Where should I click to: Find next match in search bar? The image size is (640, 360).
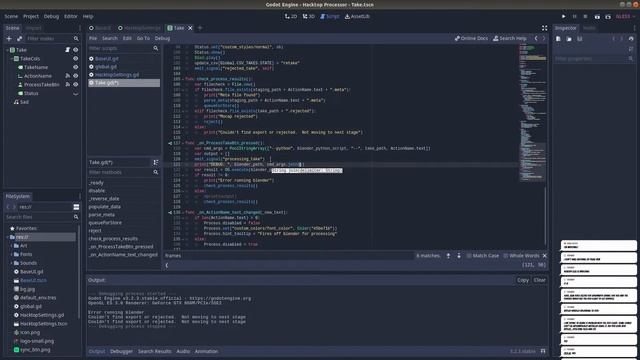[x=459, y=256]
